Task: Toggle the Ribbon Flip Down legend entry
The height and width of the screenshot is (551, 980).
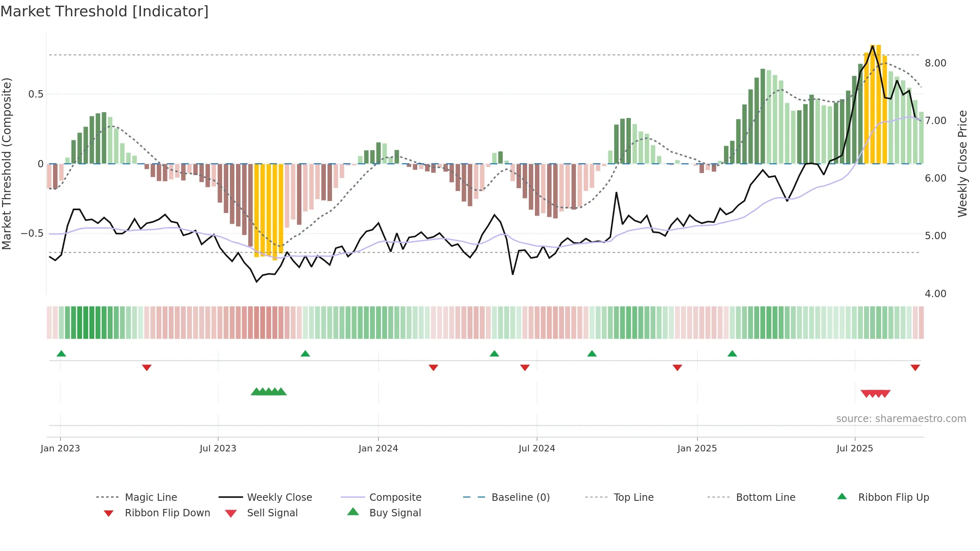Action: [x=157, y=513]
